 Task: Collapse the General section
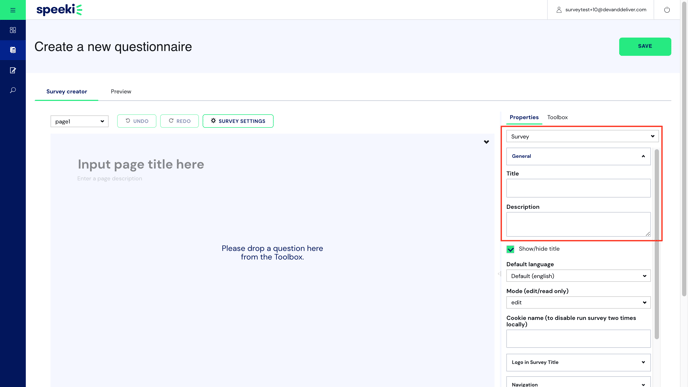(578, 156)
